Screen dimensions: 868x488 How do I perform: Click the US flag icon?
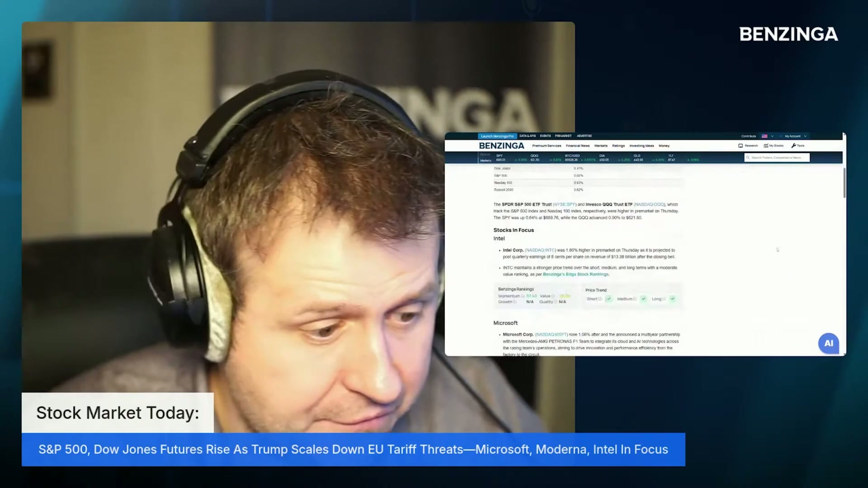764,136
